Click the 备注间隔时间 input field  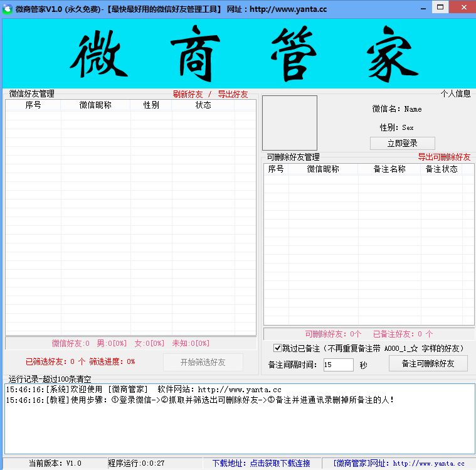338,365
